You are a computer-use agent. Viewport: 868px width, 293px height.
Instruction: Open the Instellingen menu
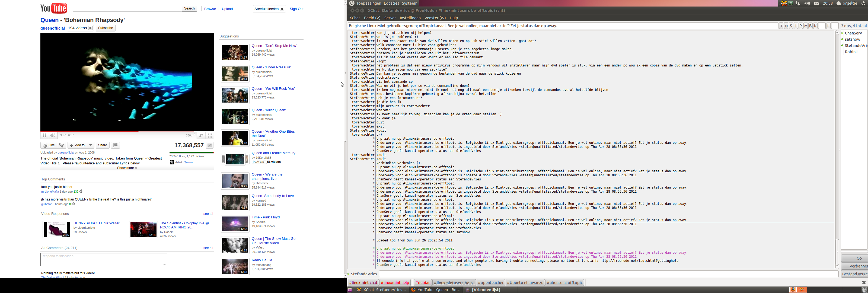pos(410,18)
